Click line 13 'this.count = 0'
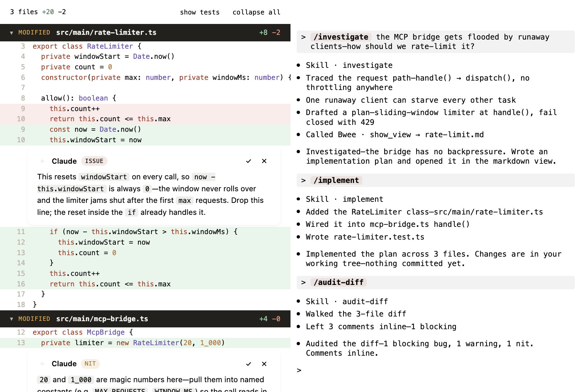Image resolution: width=581 pixels, height=392 pixels. [145, 253]
